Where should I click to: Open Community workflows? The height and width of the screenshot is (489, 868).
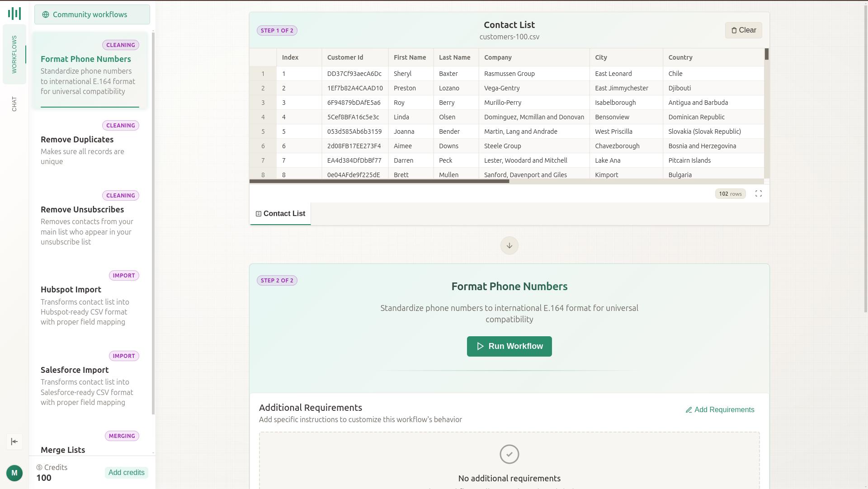(x=92, y=15)
